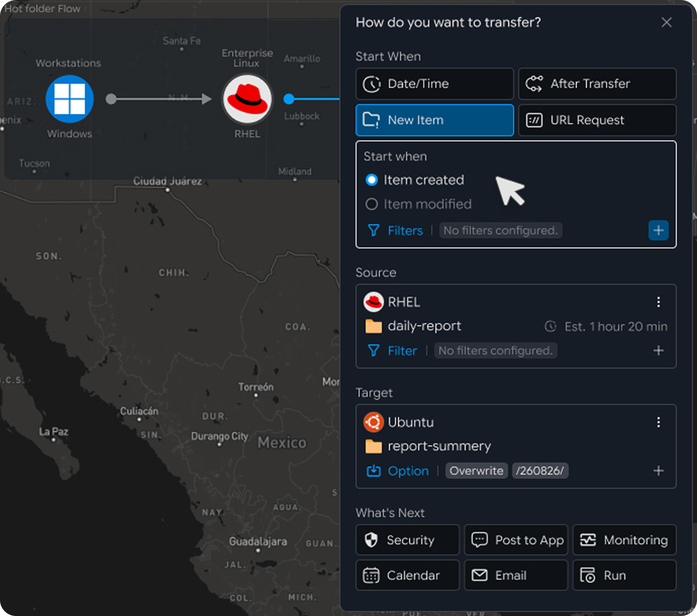This screenshot has width=697, height=616.
Task: Click the Est. 1 hour 20 min text
Action: pos(616,327)
